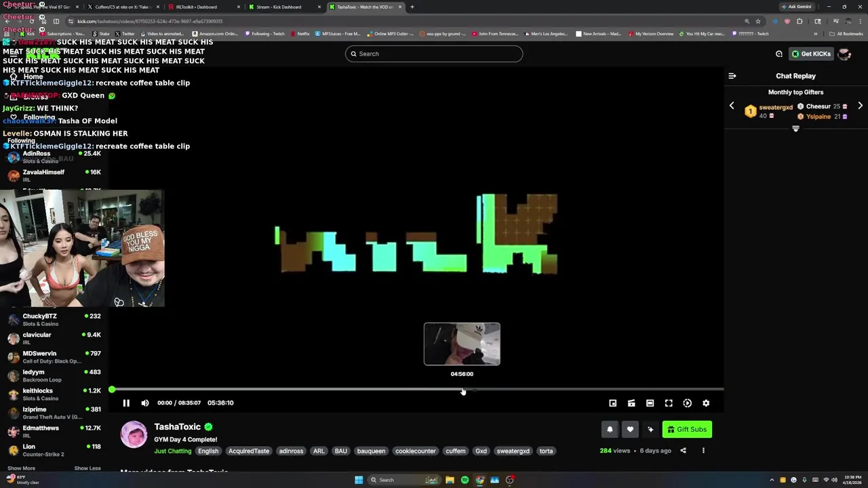Switch to the Stream - Kick Dashboard tab
This screenshot has height=488, width=868.
click(284, 7)
